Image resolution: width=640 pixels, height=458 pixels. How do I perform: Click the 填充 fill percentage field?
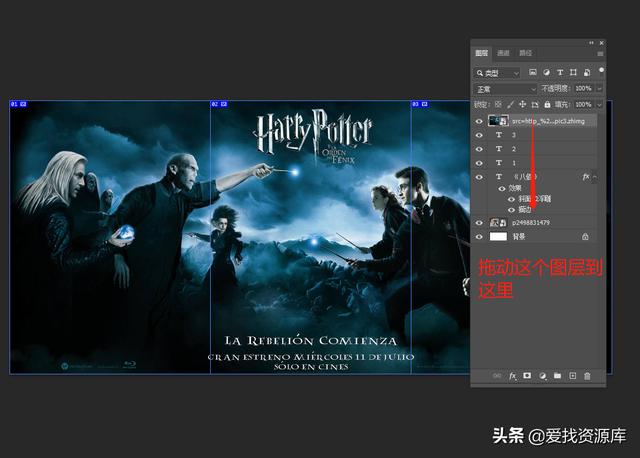point(583,104)
